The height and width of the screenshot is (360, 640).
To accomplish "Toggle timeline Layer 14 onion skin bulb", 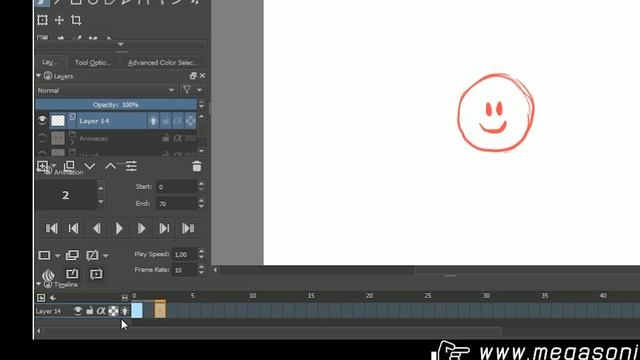I will point(124,311).
